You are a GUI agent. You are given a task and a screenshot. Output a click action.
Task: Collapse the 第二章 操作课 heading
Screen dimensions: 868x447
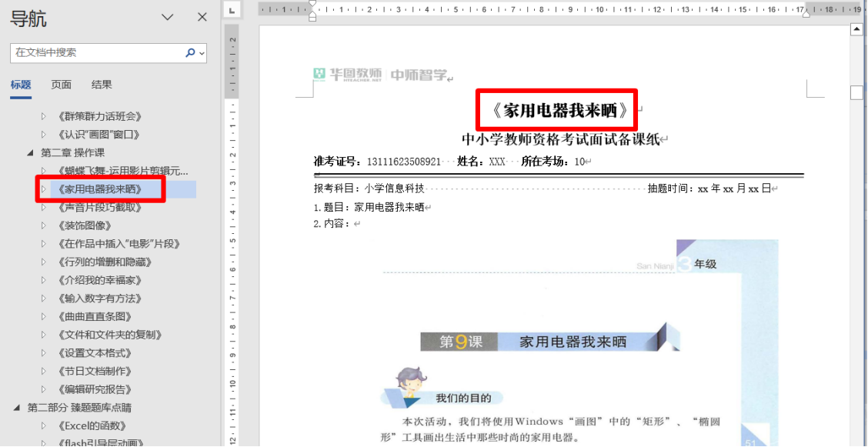coord(30,152)
